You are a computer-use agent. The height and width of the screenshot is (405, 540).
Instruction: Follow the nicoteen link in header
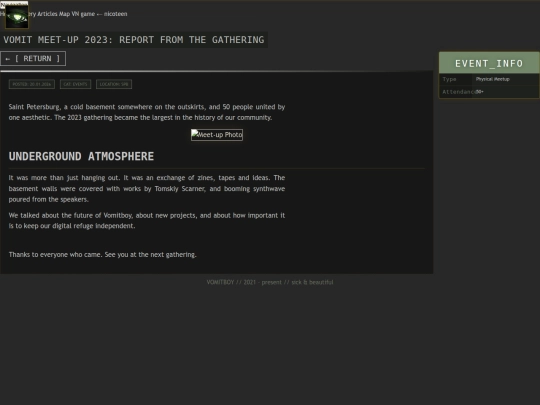tap(115, 14)
